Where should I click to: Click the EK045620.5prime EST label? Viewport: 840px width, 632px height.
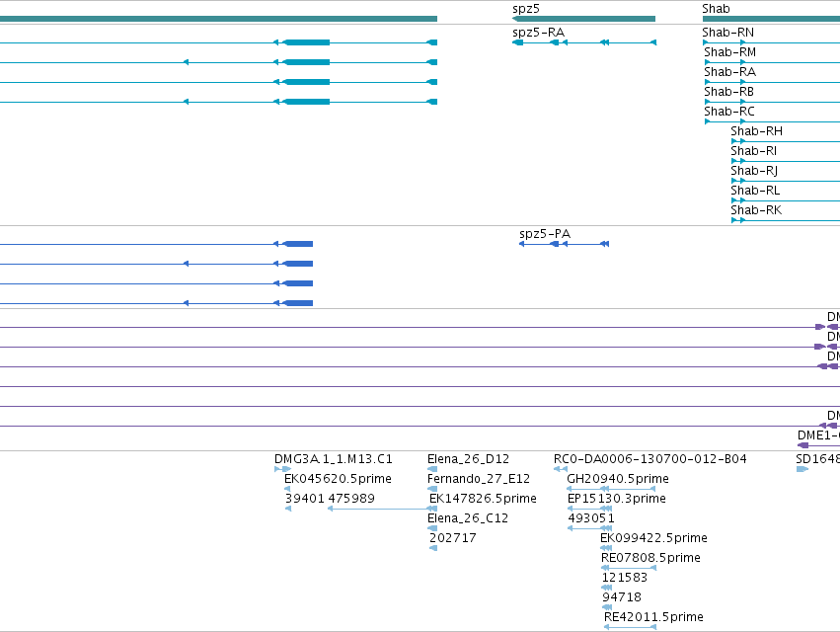(x=338, y=479)
